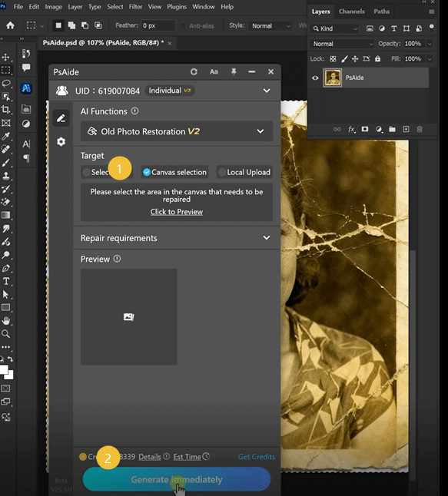Create new group folder icon
Screen dimensions: 448x496
click(392, 129)
